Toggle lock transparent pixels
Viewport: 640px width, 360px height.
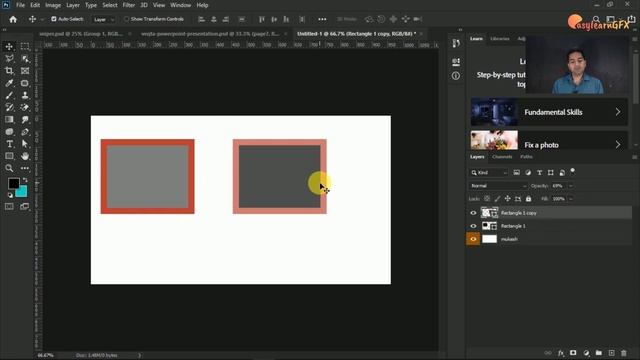tap(487, 199)
